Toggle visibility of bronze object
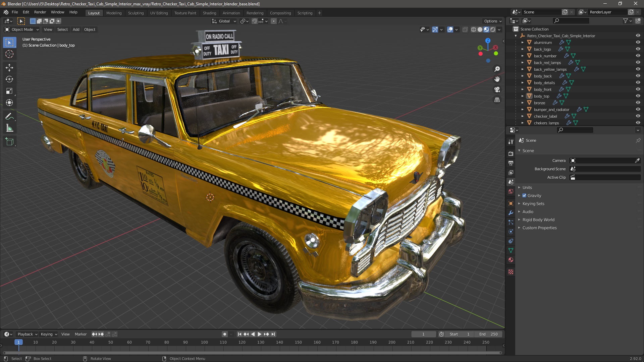The width and height of the screenshot is (644, 362). (x=638, y=103)
